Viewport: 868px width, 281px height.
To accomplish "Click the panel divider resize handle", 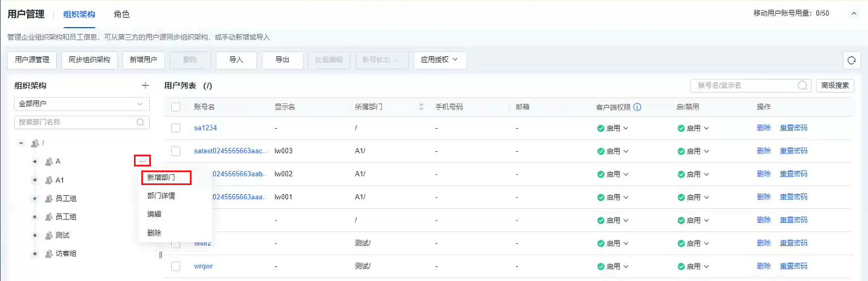I will pyautogui.click(x=160, y=254).
